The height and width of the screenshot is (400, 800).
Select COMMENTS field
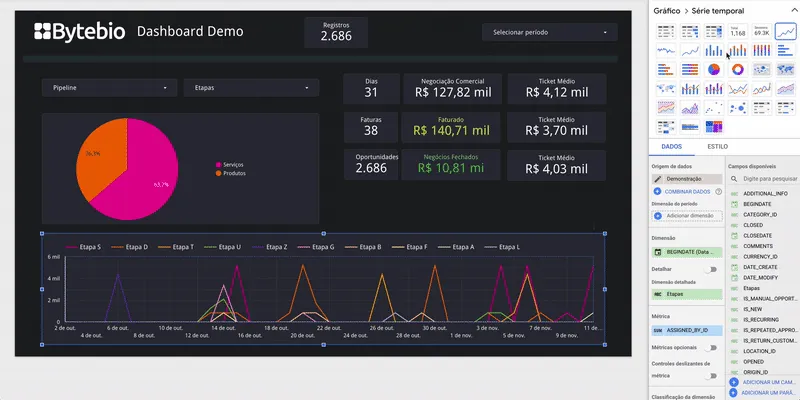(x=758, y=246)
